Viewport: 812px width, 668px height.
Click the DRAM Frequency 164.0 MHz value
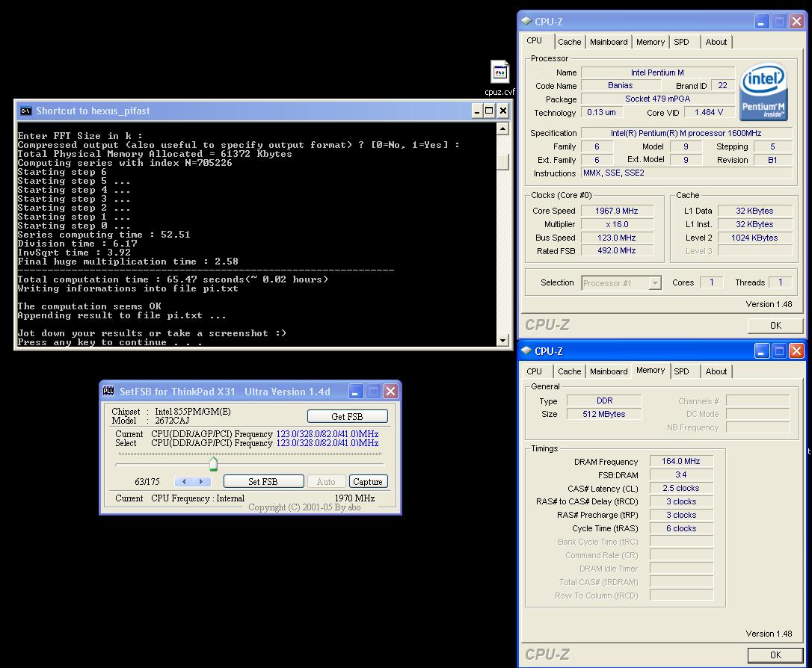pos(681,461)
